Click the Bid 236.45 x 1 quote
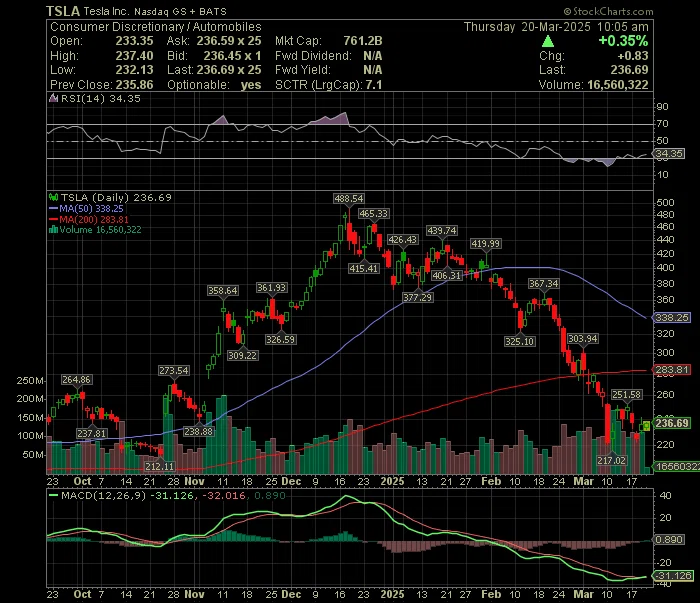The width and height of the screenshot is (700, 603). coord(232,56)
